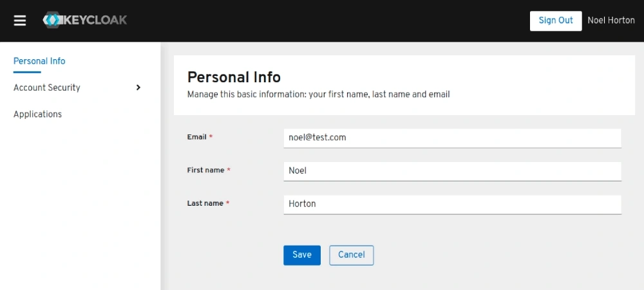
Task: Click the red required asterisk beside Email
Action: 211,136
